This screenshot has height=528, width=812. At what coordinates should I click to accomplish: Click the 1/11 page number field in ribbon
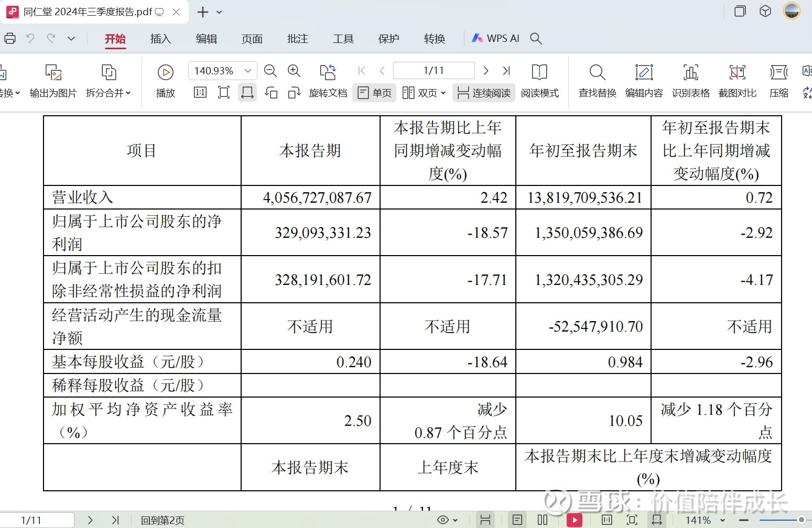(434, 71)
